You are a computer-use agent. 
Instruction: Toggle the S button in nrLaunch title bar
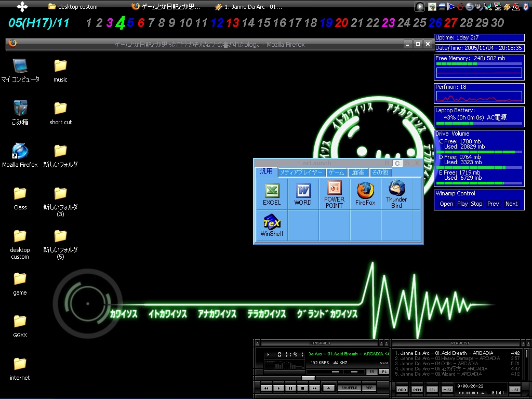click(407, 163)
